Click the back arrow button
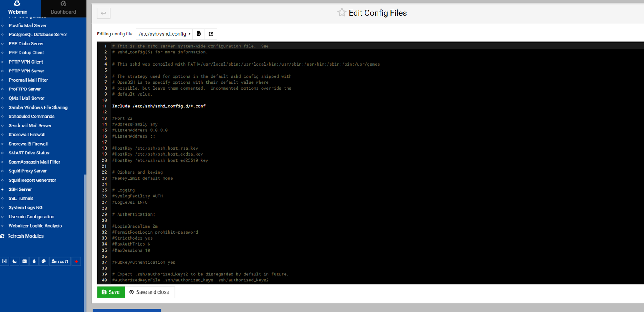The width and height of the screenshot is (644, 312). click(104, 13)
